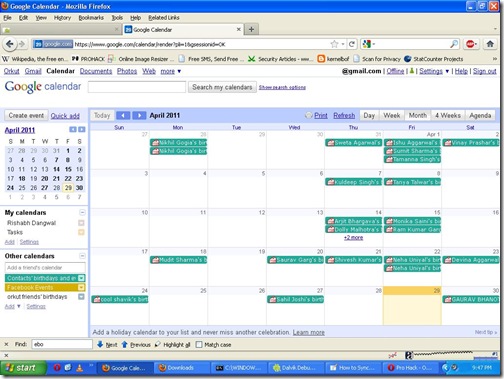Open Facebook Events calendar dropdown

pos(81,287)
